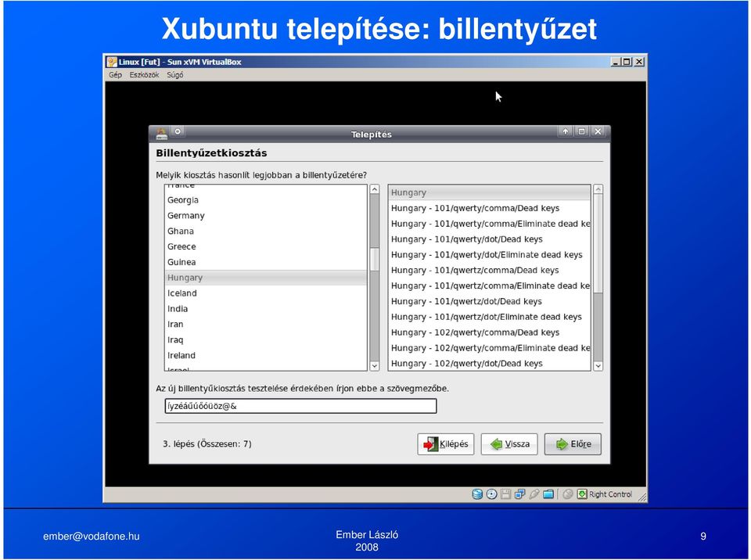This screenshot has height=560, width=751.
Task: Click the Right Control host key label
Action: click(610, 494)
